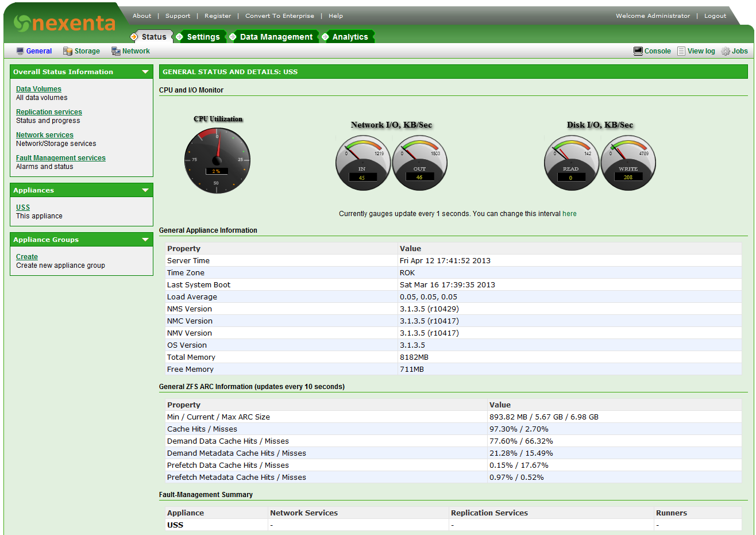Click Demand Data Cache Hits value
756x535 pixels.
click(521, 441)
